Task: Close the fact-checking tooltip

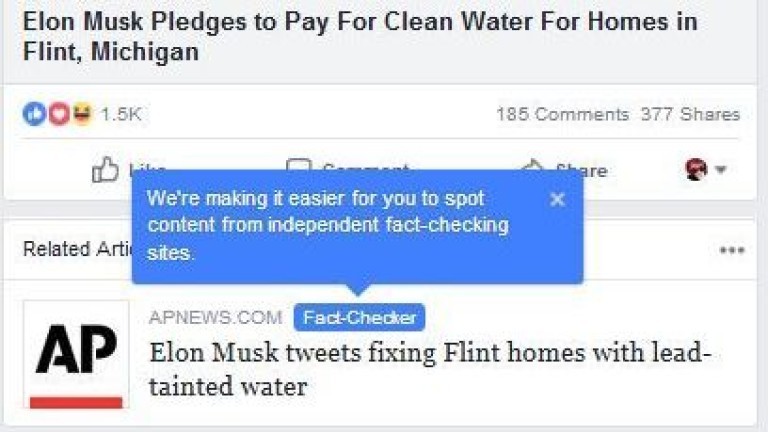Action: (x=557, y=199)
